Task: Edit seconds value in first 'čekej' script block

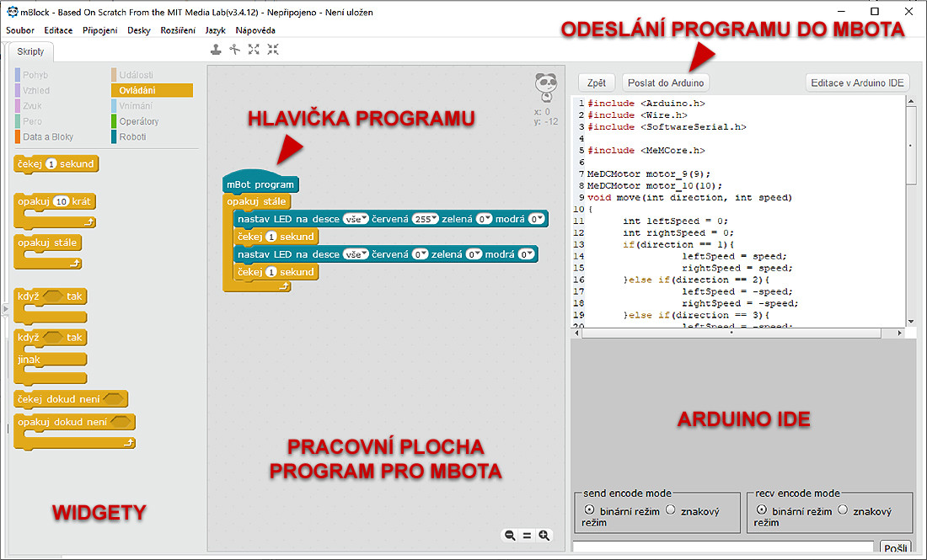Action: [271, 237]
